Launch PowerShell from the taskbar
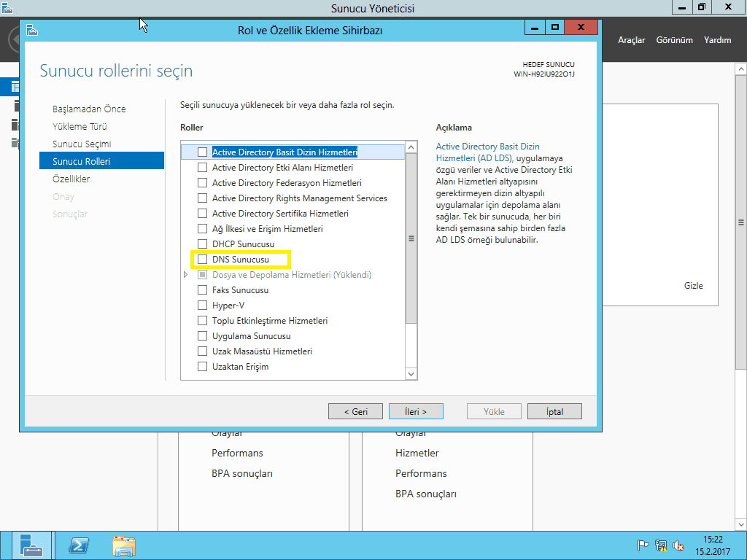 coord(79,545)
